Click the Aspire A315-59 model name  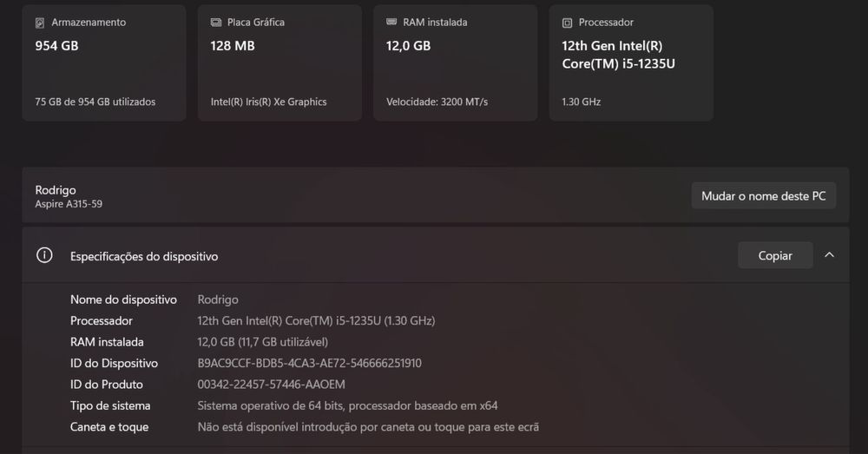(69, 204)
